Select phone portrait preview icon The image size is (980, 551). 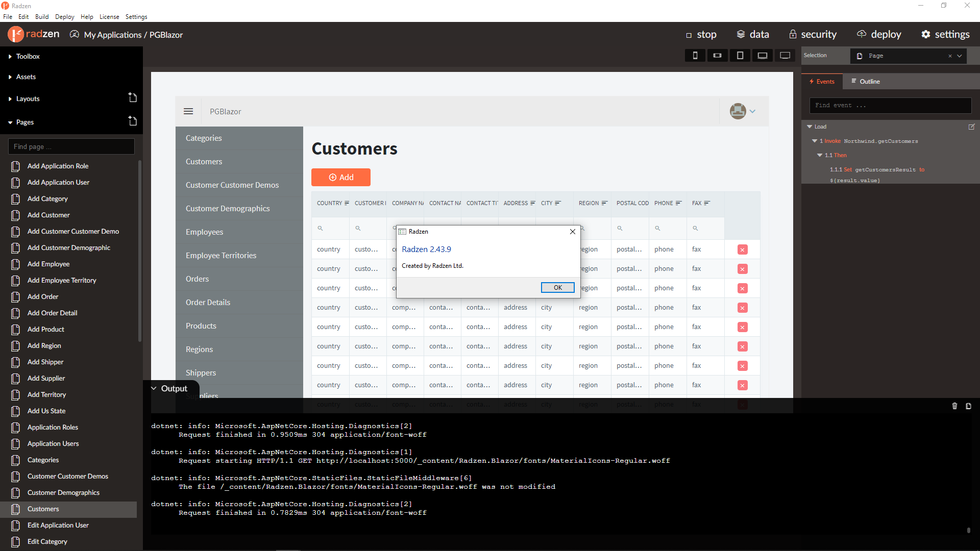click(x=695, y=55)
